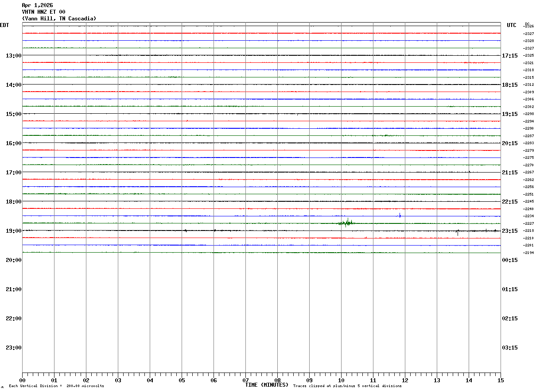The width and height of the screenshot is (536, 392).
Task: Click the 21:00 EDT time label
Action: click(x=13, y=289)
